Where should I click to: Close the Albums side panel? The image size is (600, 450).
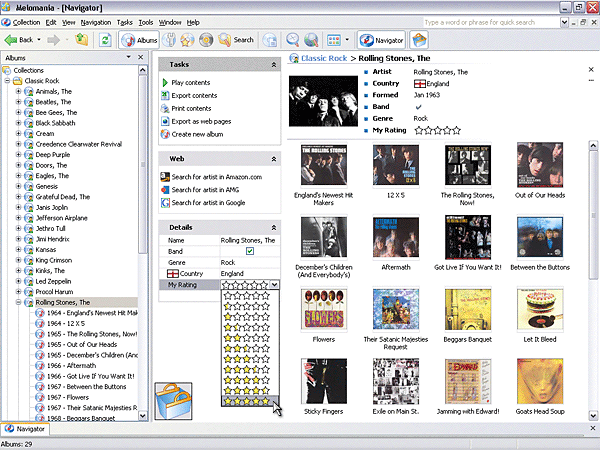[x=140, y=57]
